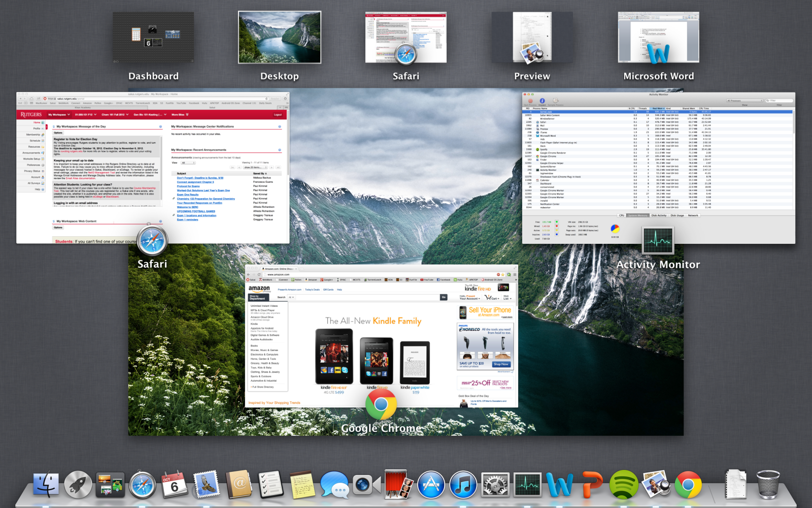Open Reminders checklist icon in Dock
Screen dimensions: 812x508
[270, 485]
